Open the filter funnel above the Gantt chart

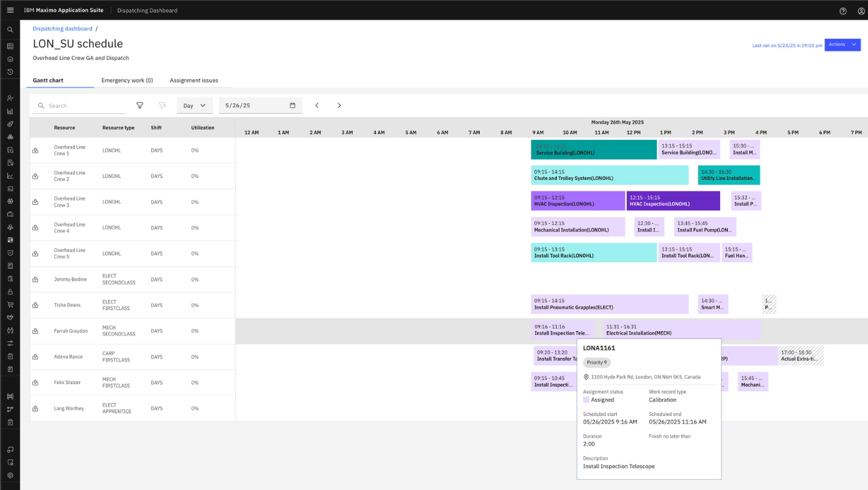[140, 105]
